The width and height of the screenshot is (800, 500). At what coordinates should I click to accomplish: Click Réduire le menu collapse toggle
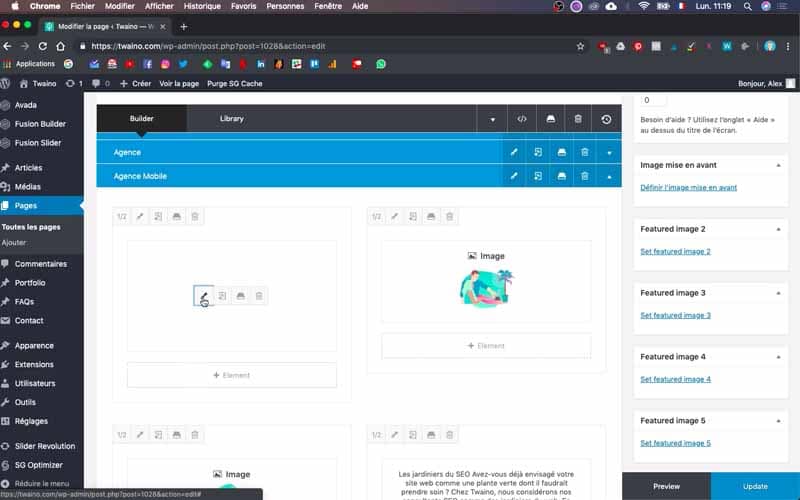point(41,483)
